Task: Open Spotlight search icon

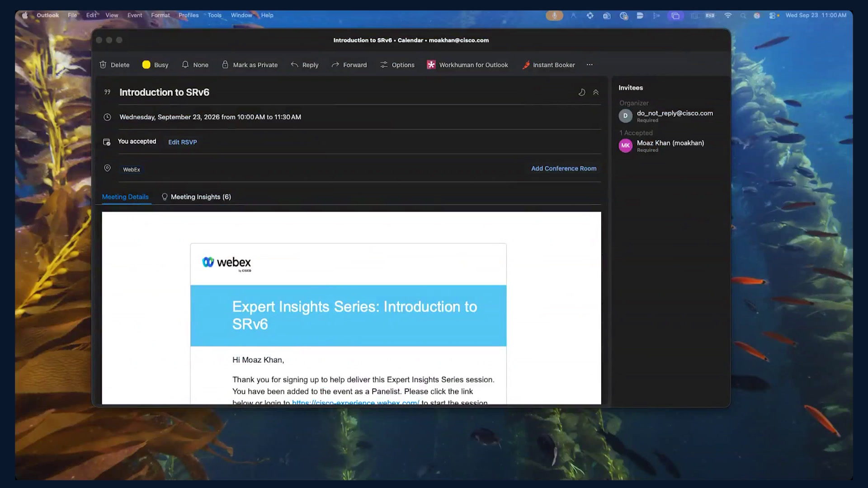Action: tap(743, 15)
